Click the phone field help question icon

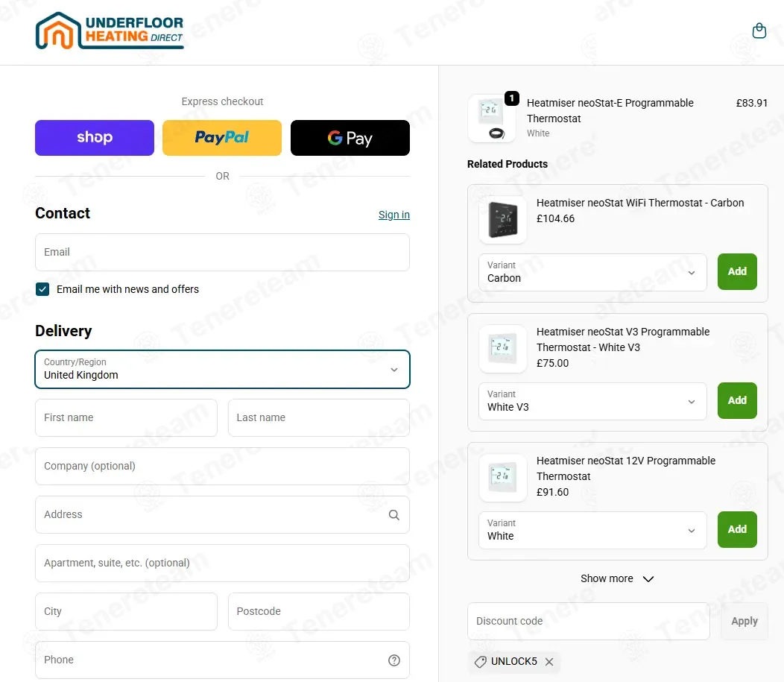[394, 660]
